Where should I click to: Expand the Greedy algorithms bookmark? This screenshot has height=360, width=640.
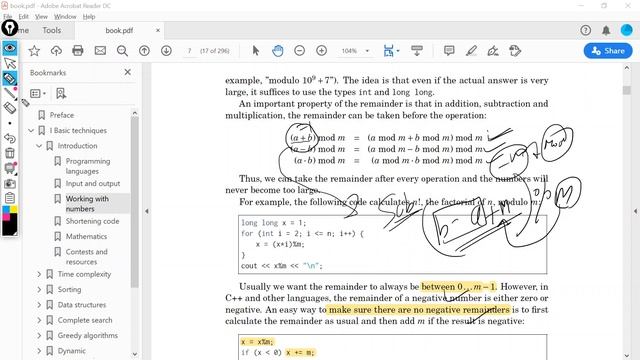[x=39, y=336]
